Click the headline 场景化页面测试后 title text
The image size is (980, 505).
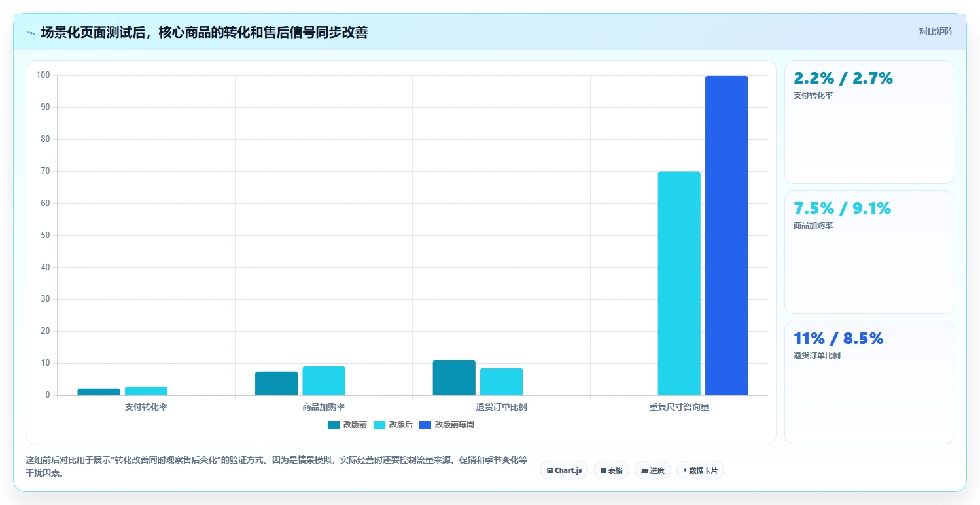pos(204,33)
